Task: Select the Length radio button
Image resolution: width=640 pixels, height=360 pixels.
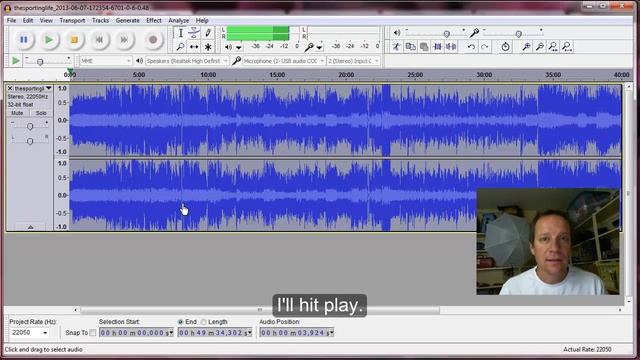Action: [203, 322]
